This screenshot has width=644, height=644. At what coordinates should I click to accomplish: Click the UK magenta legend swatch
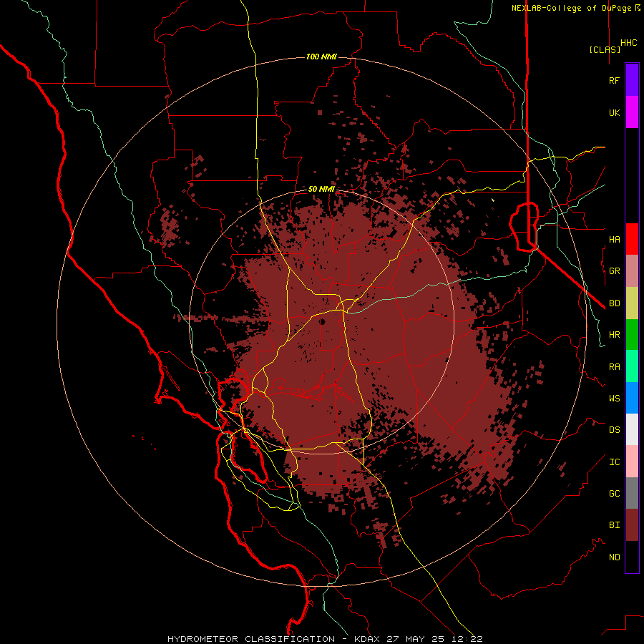[632, 112]
